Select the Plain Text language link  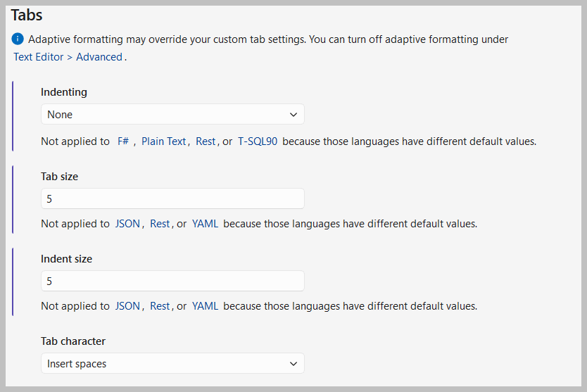tap(163, 141)
